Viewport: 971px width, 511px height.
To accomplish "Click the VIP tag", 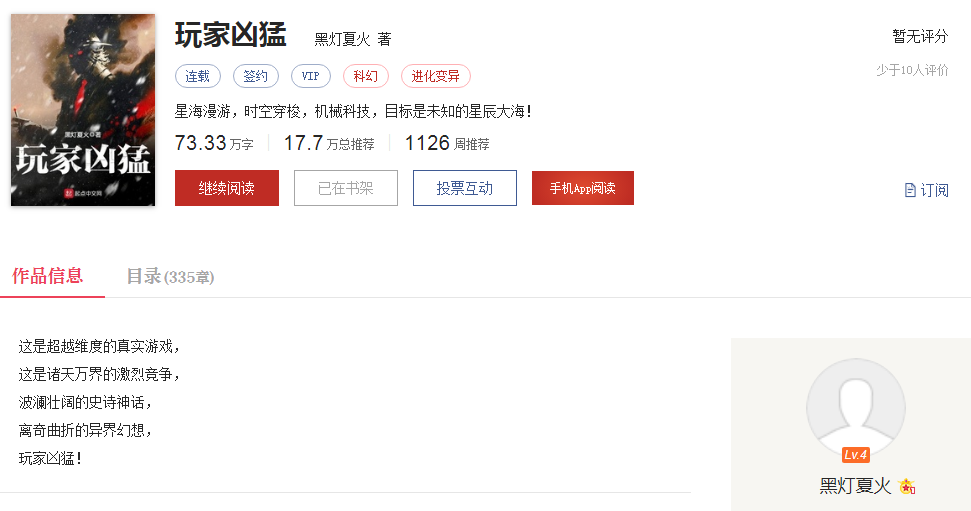I will 311,76.
